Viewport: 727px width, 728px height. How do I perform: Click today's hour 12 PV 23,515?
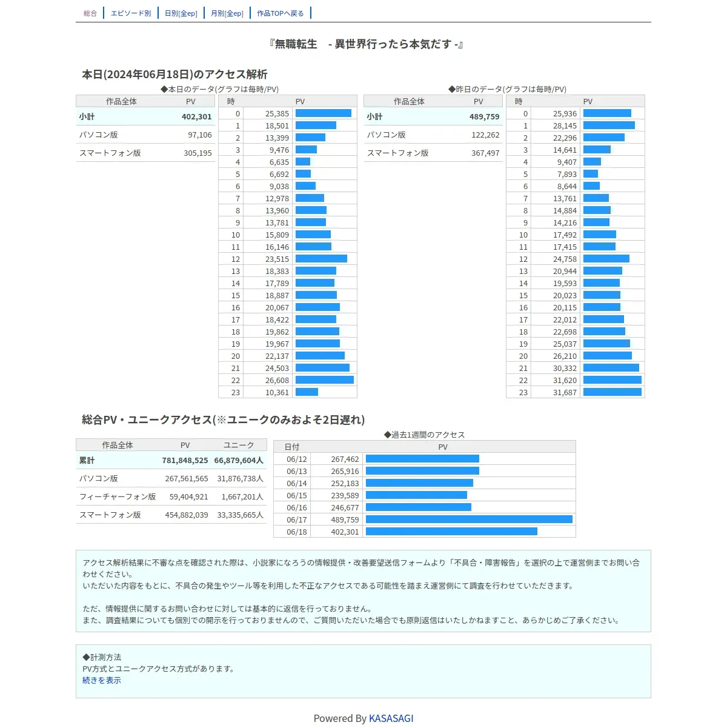click(x=277, y=259)
